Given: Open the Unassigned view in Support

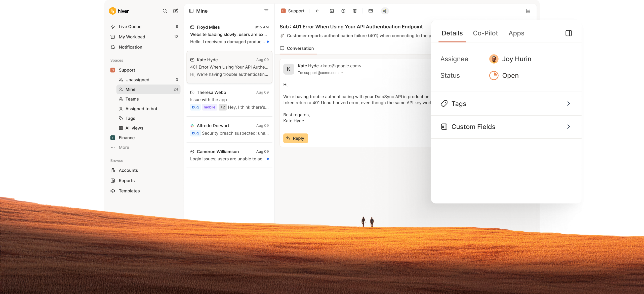Looking at the screenshot, I should (x=137, y=80).
